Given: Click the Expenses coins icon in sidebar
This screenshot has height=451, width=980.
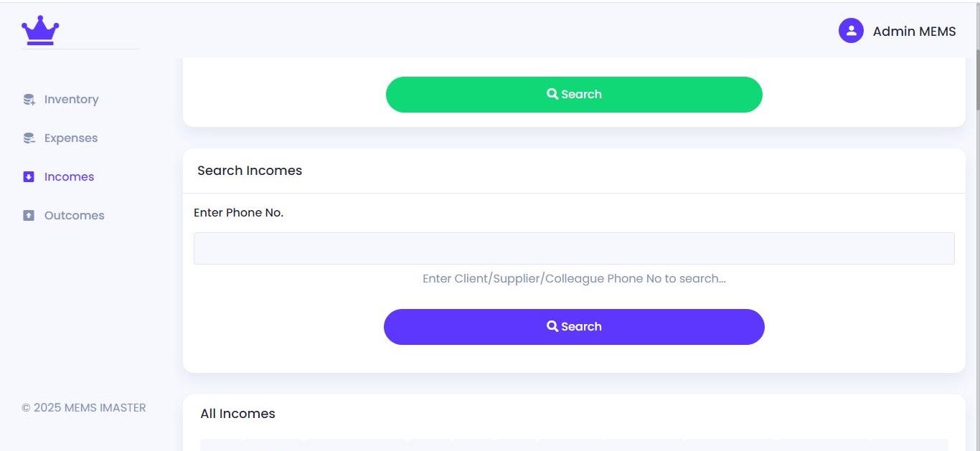Looking at the screenshot, I should coord(29,138).
